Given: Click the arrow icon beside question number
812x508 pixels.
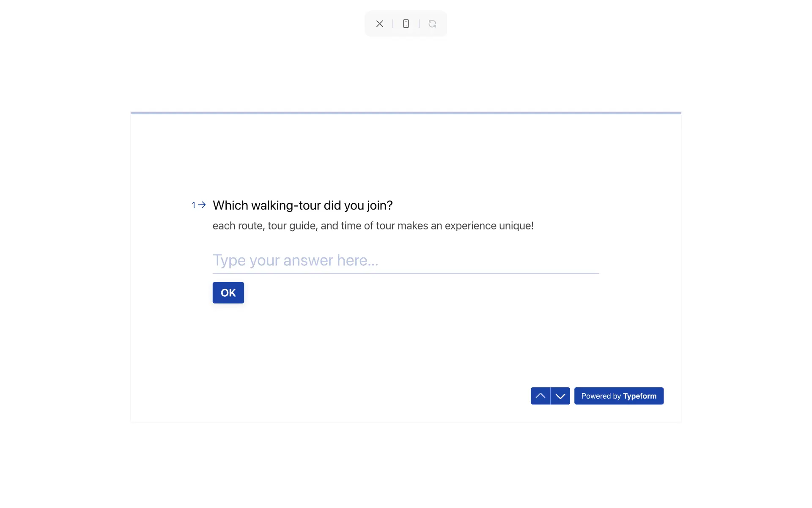Looking at the screenshot, I should 202,205.
